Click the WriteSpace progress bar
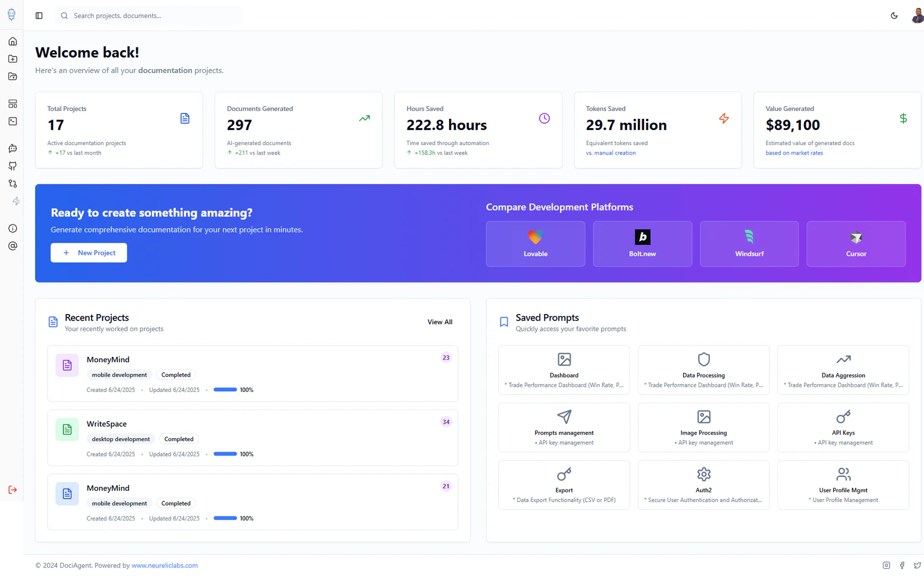Image resolution: width=924 pixels, height=576 pixels. 224,454
